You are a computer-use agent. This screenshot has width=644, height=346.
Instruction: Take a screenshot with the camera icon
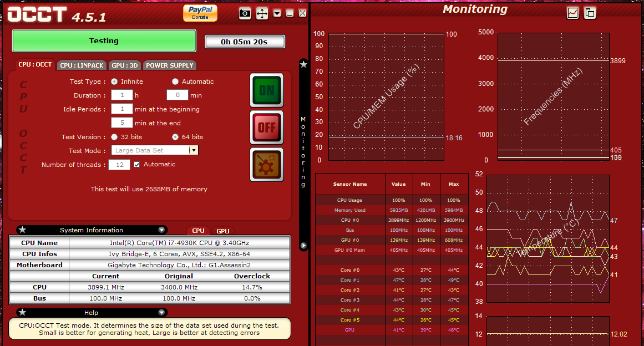pos(245,13)
